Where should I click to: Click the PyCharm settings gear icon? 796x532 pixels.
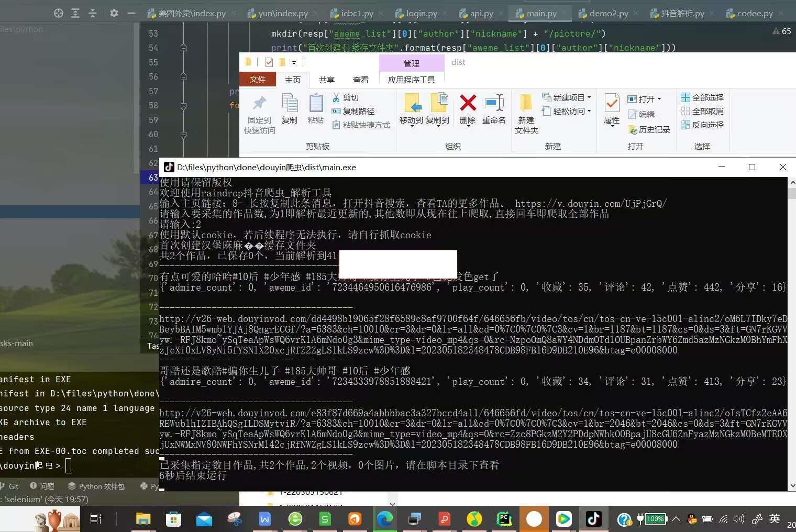click(x=114, y=13)
